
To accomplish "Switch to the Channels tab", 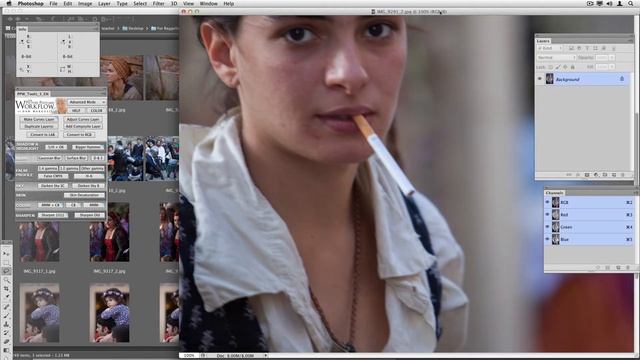I will pos(554,193).
